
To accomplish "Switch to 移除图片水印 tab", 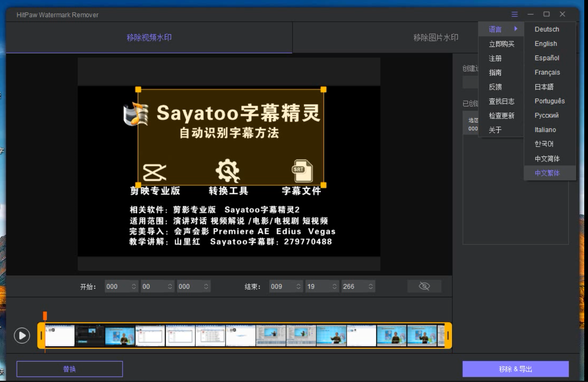I will coord(436,38).
